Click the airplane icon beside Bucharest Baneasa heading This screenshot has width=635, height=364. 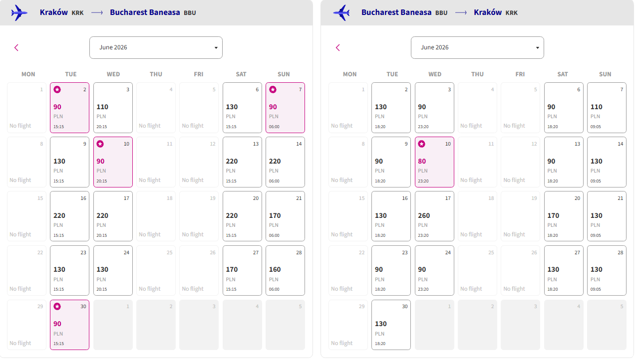click(341, 12)
